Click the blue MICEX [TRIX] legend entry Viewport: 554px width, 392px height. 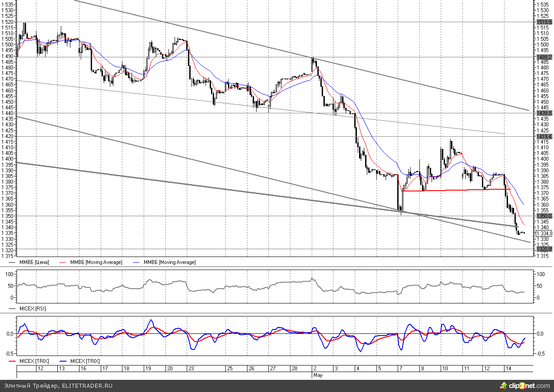coord(84,361)
